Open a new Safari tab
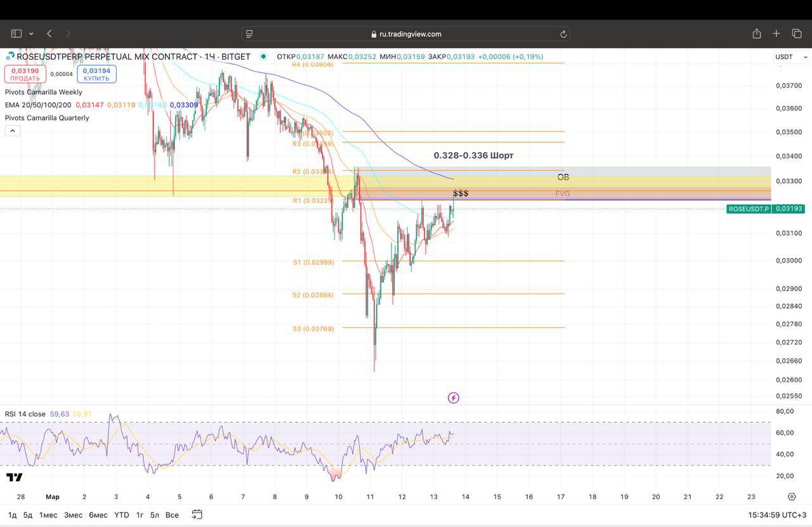The width and height of the screenshot is (812, 527). 776,34
